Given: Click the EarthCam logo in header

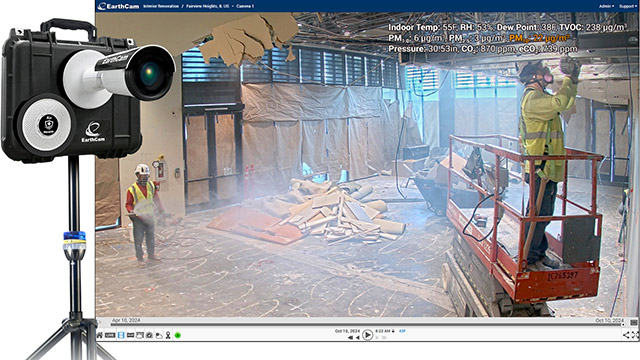Looking at the screenshot, I should point(119,6).
